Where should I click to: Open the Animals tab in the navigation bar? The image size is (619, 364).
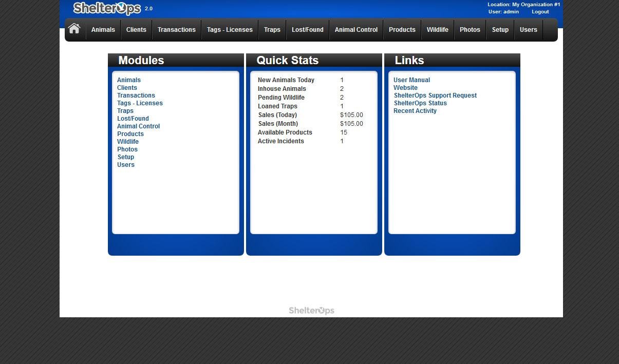click(103, 30)
